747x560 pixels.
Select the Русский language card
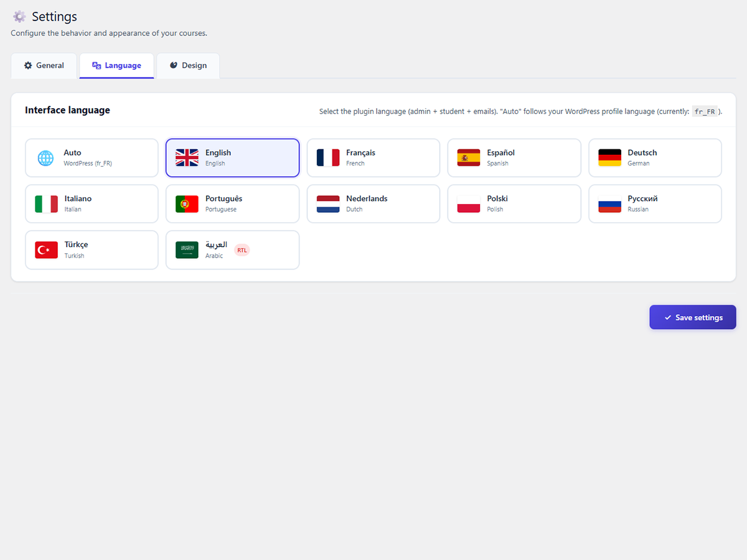pos(655,203)
